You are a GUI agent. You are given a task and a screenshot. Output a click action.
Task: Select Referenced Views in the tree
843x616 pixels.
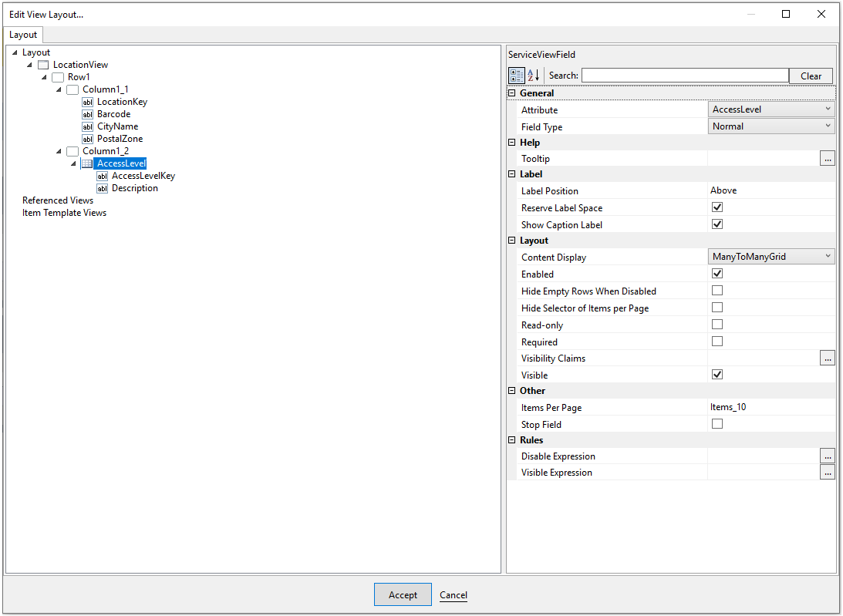click(x=58, y=200)
